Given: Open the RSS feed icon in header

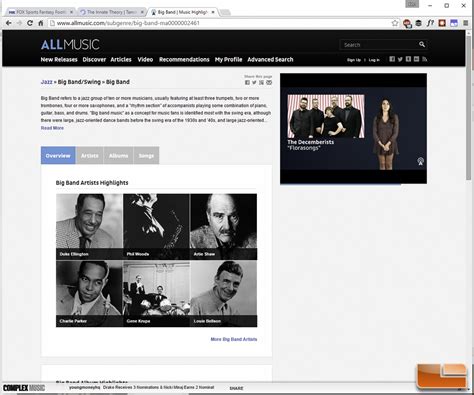Looking at the screenshot, I should pyautogui.click(x=424, y=59).
